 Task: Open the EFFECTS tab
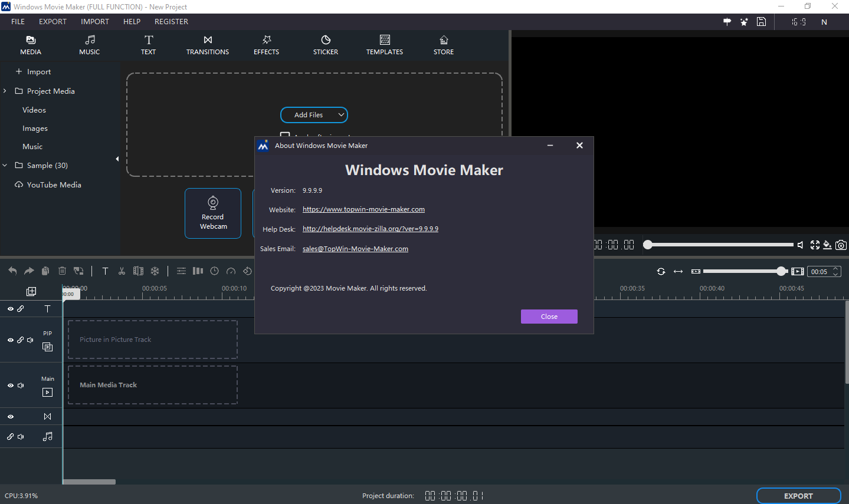pos(267,45)
